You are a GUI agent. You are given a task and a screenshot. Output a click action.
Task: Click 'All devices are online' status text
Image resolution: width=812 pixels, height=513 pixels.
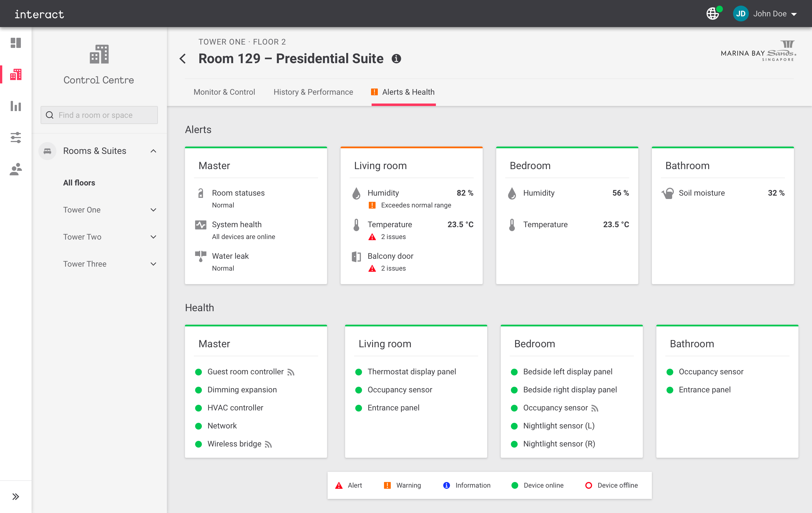pyautogui.click(x=244, y=236)
